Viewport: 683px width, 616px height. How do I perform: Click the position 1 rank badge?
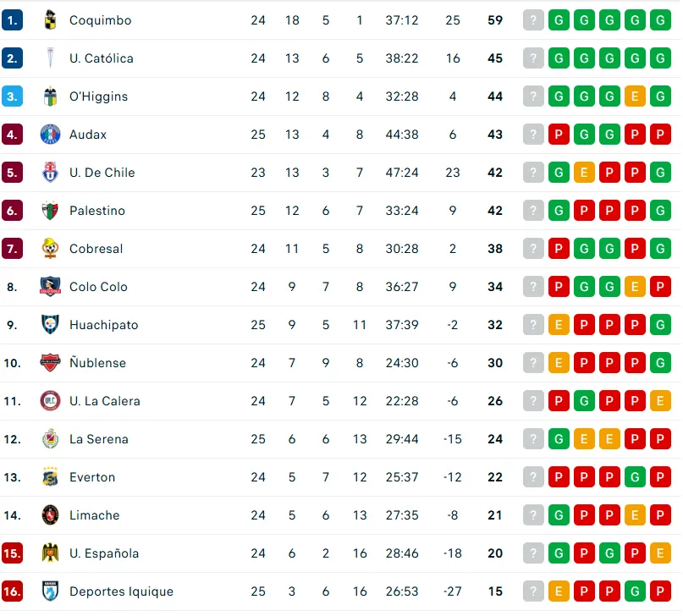pyautogui.click(x=12, y=20)
